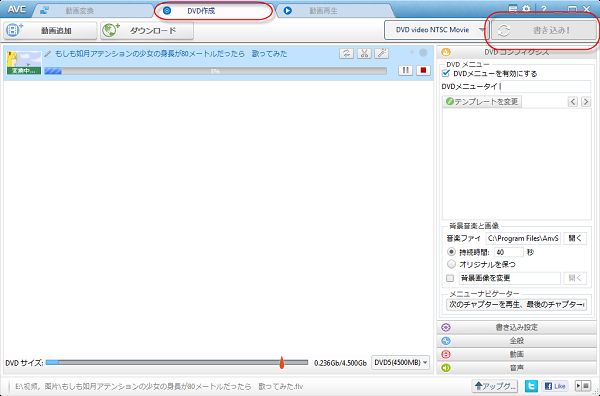
Task: Select the 持続時間 radio button
Action: (452, 252)
